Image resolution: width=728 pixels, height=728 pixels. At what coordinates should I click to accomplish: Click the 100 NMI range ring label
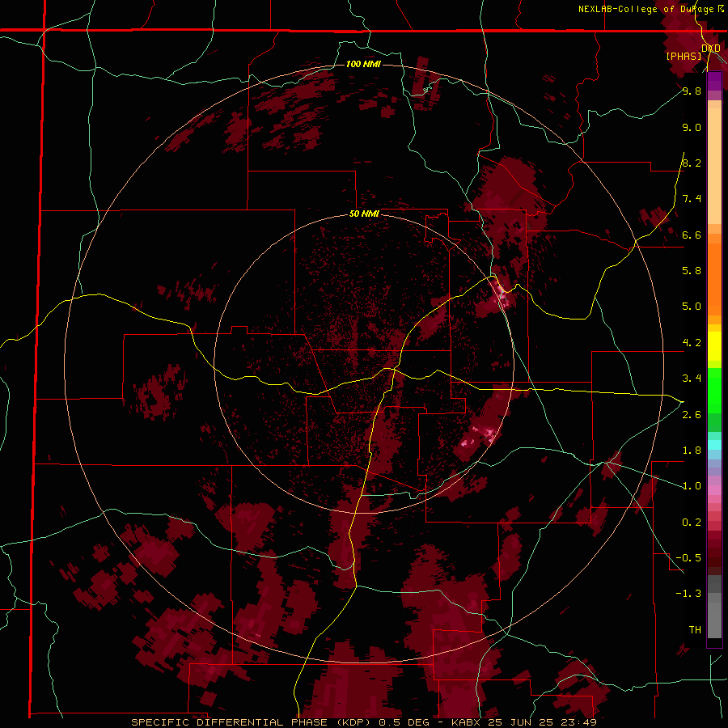[x=363, y=64]
